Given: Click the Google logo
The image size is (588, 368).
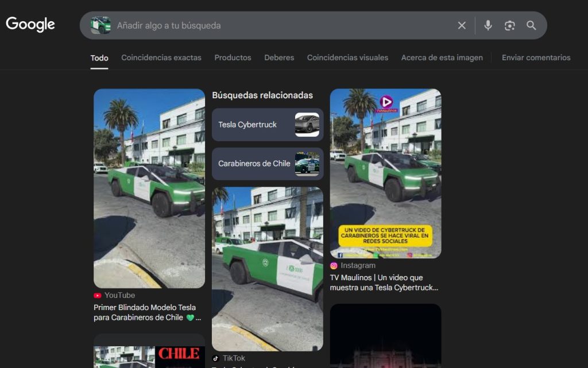Looking at the screenshot, I should pos(30,24).
